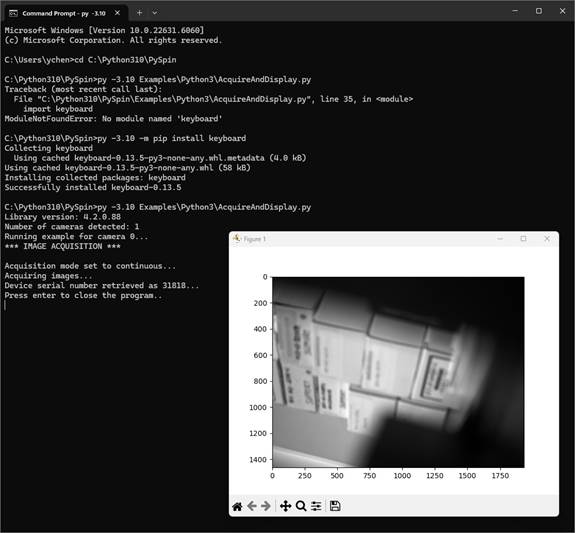
Task: Open a new terminal tab
Action: click(x=139, y=13)
